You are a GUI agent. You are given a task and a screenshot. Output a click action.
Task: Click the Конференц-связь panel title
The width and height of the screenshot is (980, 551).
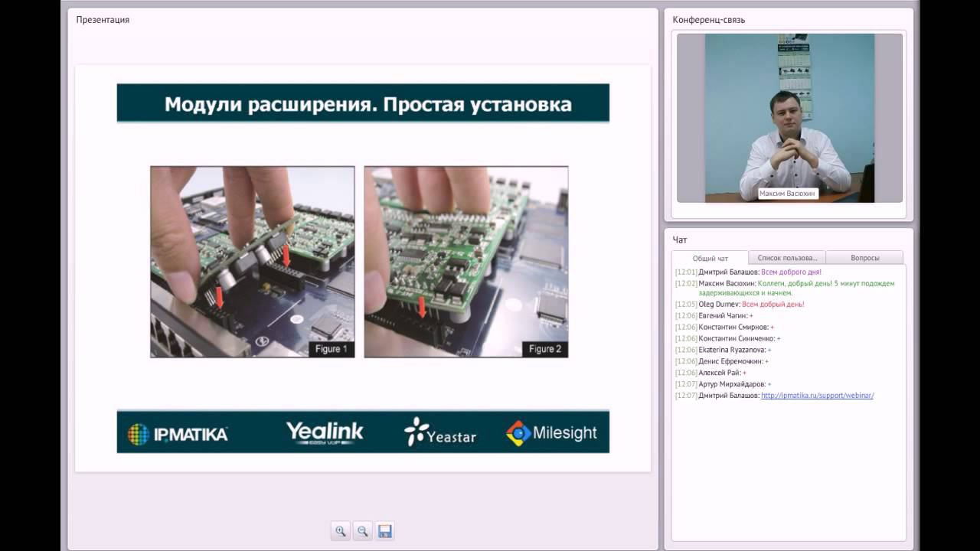709,20
